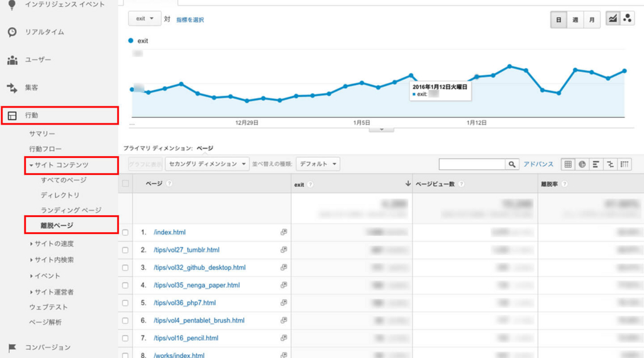Image resolution: width=644 pixels, height=358 pixels.
Task: Open ウェブテスト in the sidebar
Action: pos(48,307)
